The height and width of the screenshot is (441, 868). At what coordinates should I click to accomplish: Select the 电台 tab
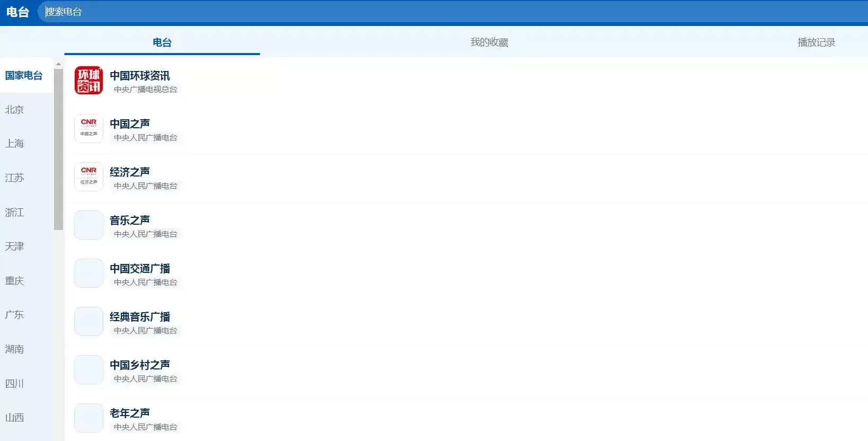coord(162,42)
